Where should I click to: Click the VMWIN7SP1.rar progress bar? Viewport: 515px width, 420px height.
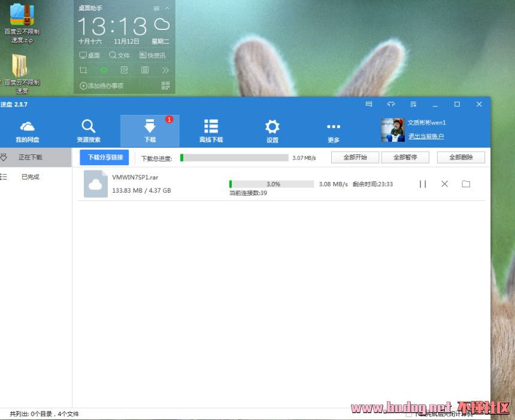click(272, 184)
